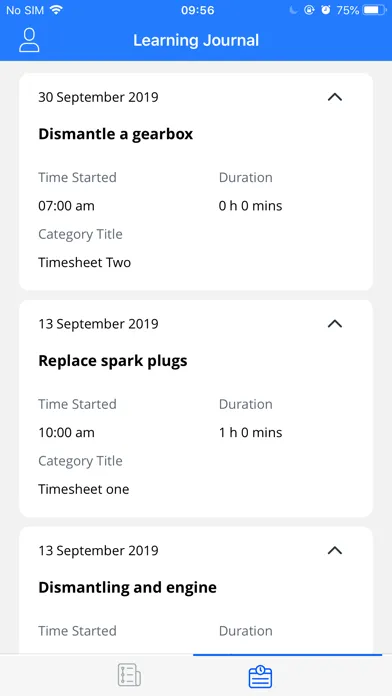Collapse the Dismantling and engine entry chevron
The width and height of the screenshot is (392, 696).
[x=335, y=550]
